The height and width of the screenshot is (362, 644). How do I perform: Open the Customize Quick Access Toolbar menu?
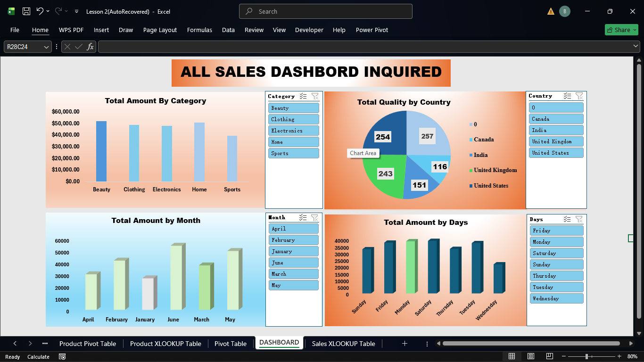click(76, 11)
